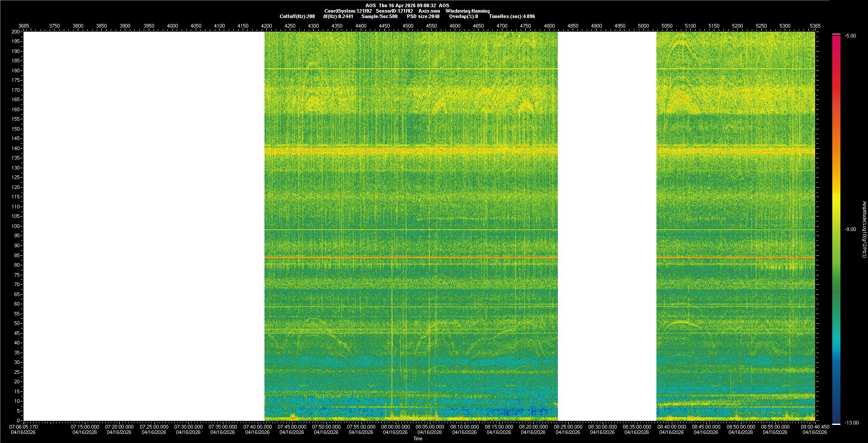The image size is (868, 443).
Task: Click the Cuttoff(Hz):200 parameter
Action: [x=297, y=16]
